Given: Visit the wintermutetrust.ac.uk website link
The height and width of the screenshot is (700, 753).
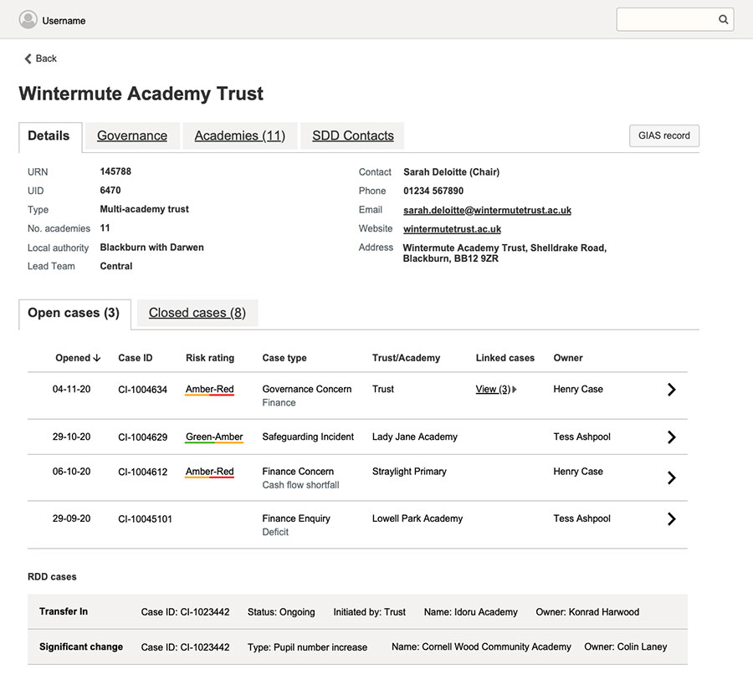Looking at the screenshot, I should tap(452, 228).
